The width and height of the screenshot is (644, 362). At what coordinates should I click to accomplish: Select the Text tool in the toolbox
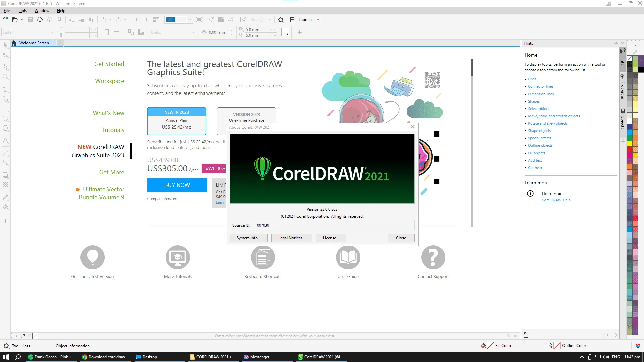pos(5,141)
